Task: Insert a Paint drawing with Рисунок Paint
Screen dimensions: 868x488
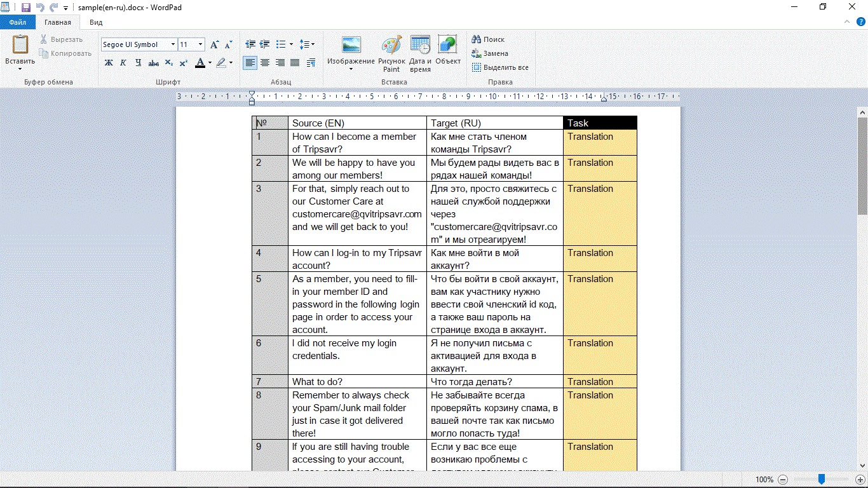Action: click(391, 45)
